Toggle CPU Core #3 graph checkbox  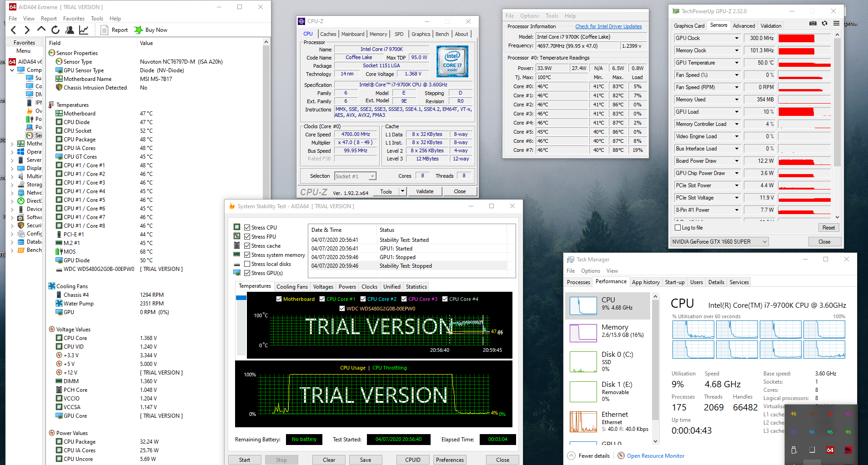tap(404, 299)
